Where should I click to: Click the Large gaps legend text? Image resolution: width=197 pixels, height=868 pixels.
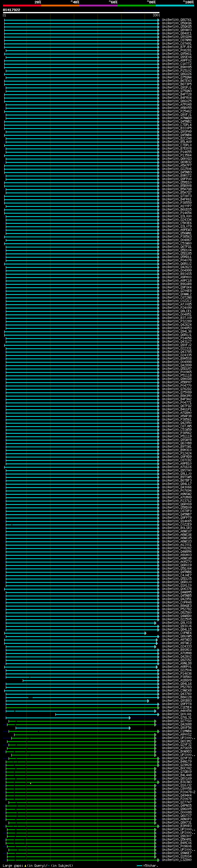point(38,865)
